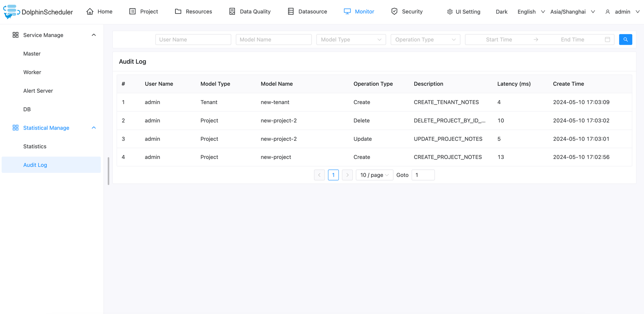The width and height of the screenshot is (644, 314).
Task: Click the Service Manage grid icon
Action: (15, 35)
